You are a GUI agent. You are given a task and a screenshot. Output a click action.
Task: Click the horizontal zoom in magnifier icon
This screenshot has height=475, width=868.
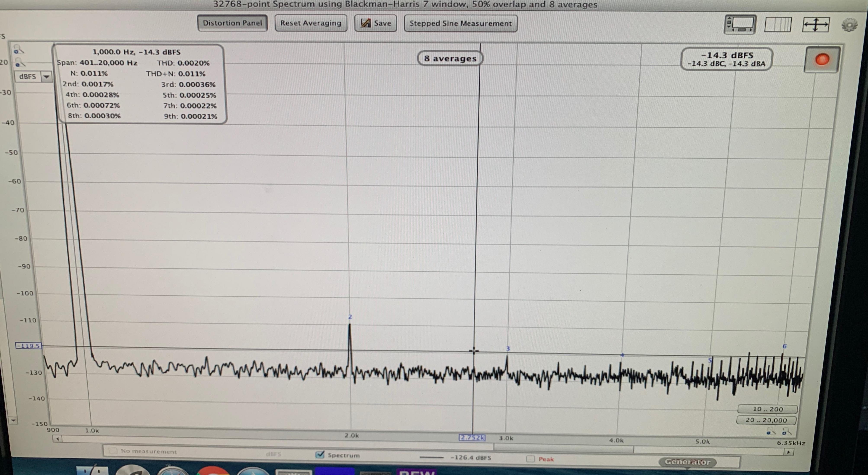[787, 432]
